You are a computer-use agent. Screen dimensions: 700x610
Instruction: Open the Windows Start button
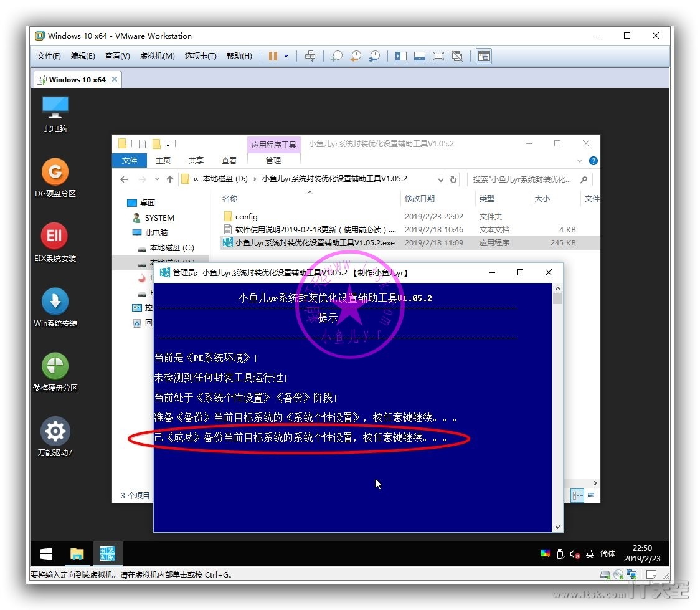click(x=46, y=554)
